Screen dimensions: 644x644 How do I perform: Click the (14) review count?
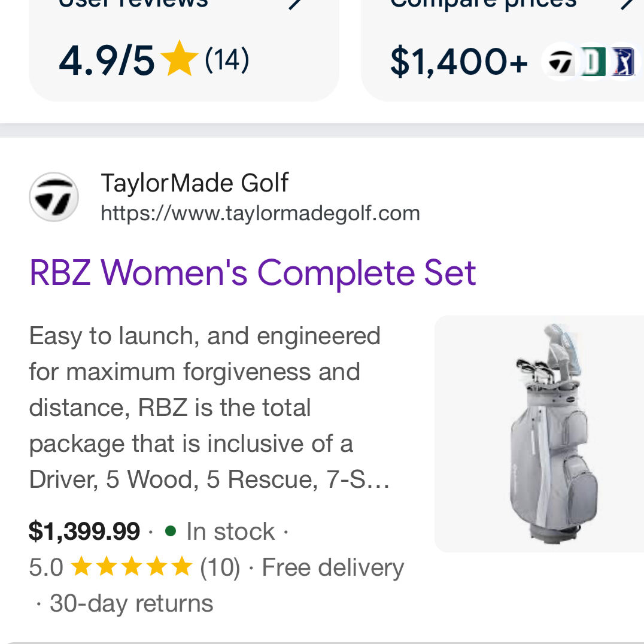[227, 60]
